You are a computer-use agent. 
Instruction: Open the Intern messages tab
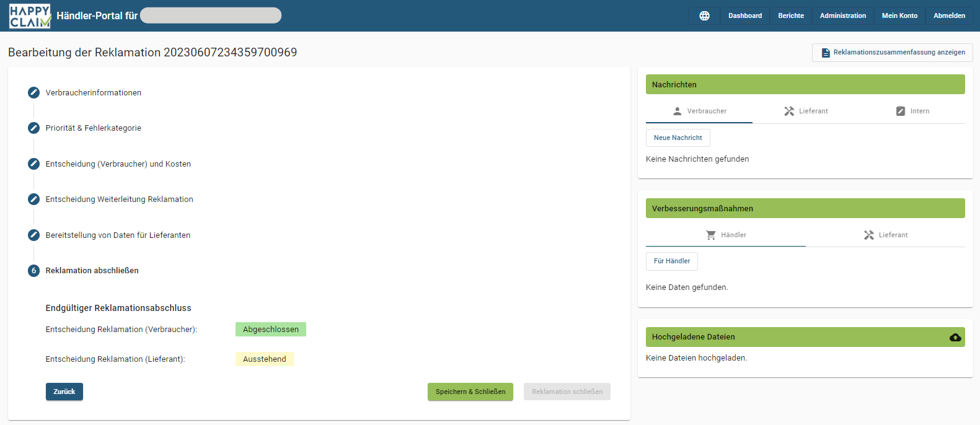pos(912,112)
